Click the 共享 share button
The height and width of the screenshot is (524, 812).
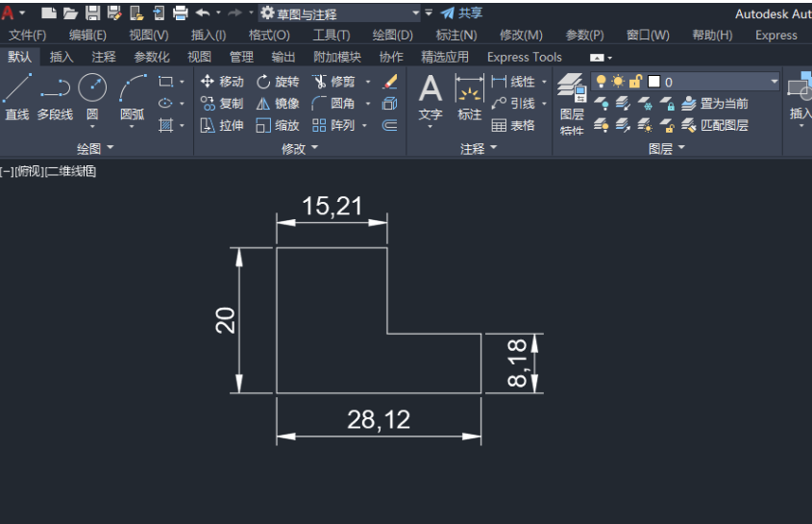(462, 12)
